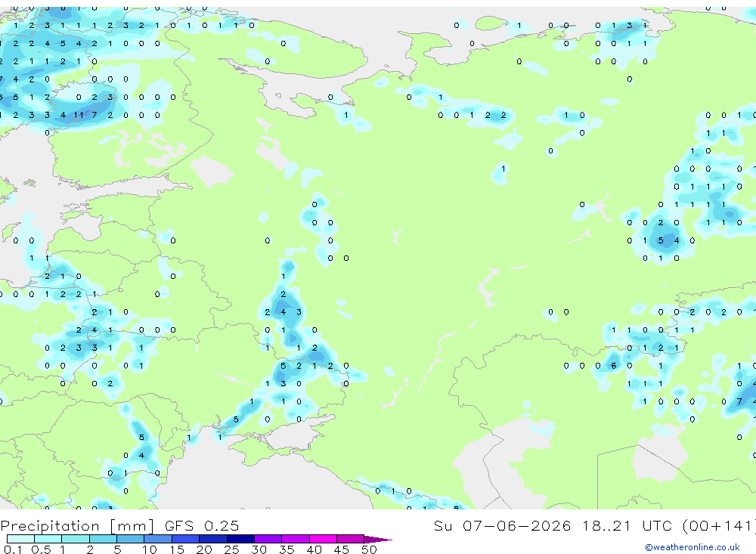Screen dimensions: 756x554
Task: Click the '11' precipitation value on the map
Action: coord(79,115)
